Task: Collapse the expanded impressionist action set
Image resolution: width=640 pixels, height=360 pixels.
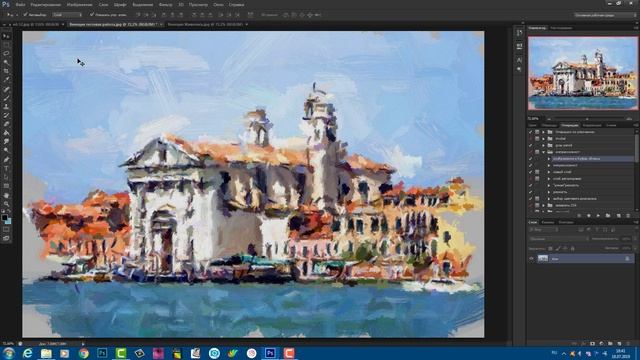Action: 543,152
